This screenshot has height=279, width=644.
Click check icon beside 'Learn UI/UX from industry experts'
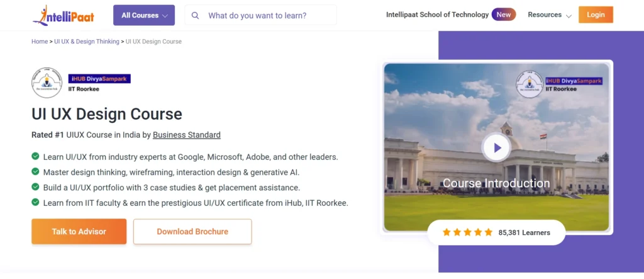(35, 156)
